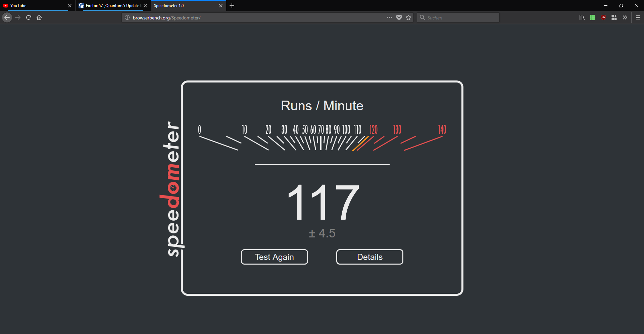Open the Library icon

[582, 17]
